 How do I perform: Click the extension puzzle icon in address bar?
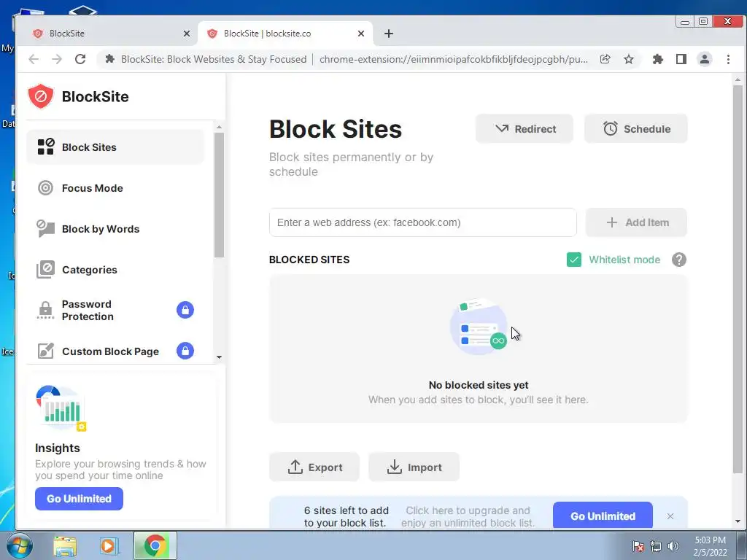109,59
